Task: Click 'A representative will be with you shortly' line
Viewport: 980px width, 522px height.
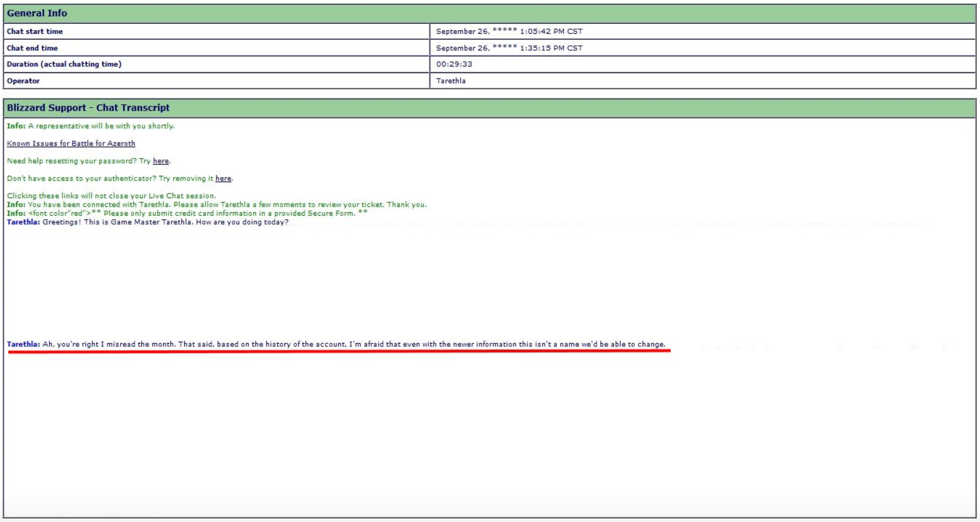Action: [x=91, y=126]
